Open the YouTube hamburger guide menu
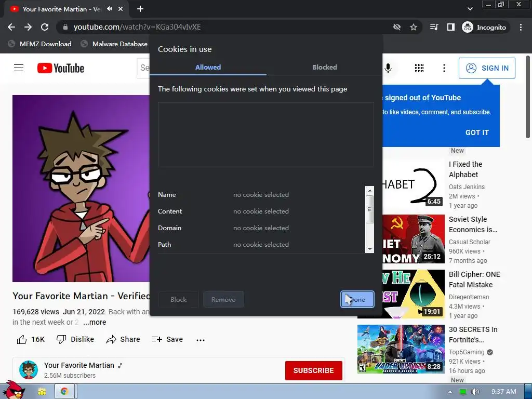532x399 pixels. [19, 68]
